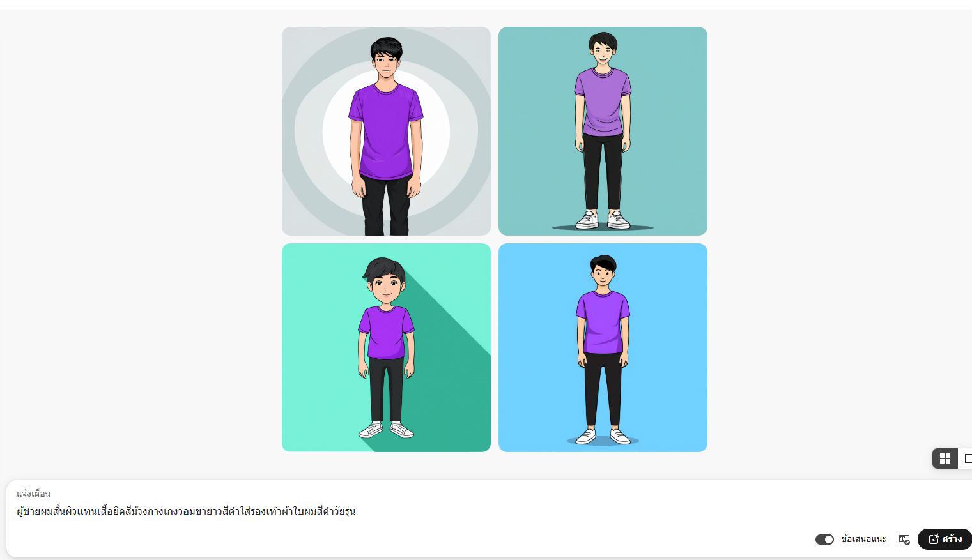The image size is (972, 560).
Task: Click the แจ้งเตือน label above the prompt
Action: pos(33,494)
